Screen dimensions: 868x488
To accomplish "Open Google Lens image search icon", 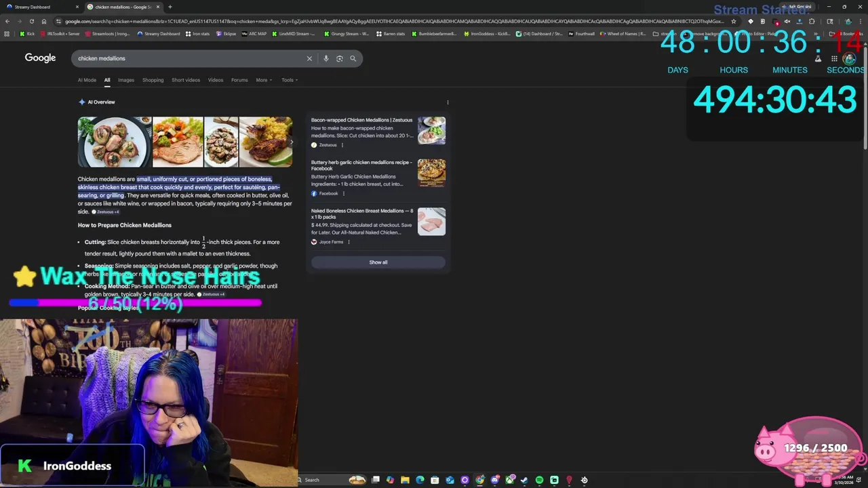I will pyautogui.click(x=339, y=58).
